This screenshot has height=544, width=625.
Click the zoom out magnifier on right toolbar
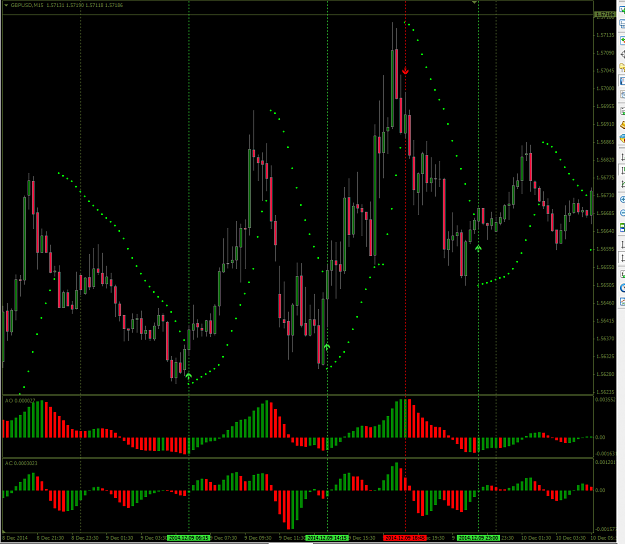pyautogui.click(x=622, y=213)
